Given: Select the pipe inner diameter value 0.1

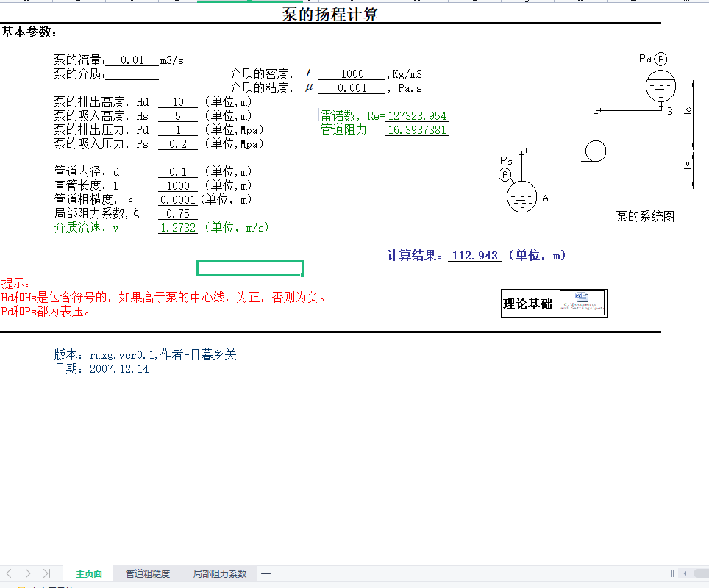Looking at the screenshot, I should coord(178,172).
